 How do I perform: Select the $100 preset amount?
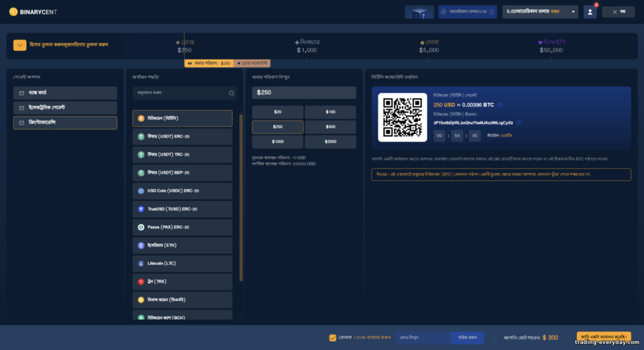click(x=330, y=112)
